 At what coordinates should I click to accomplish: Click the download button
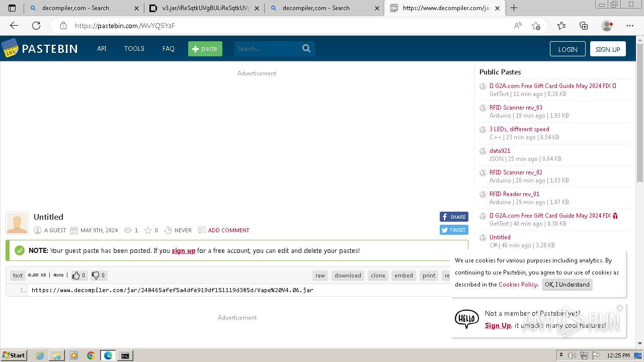[348, 276]
